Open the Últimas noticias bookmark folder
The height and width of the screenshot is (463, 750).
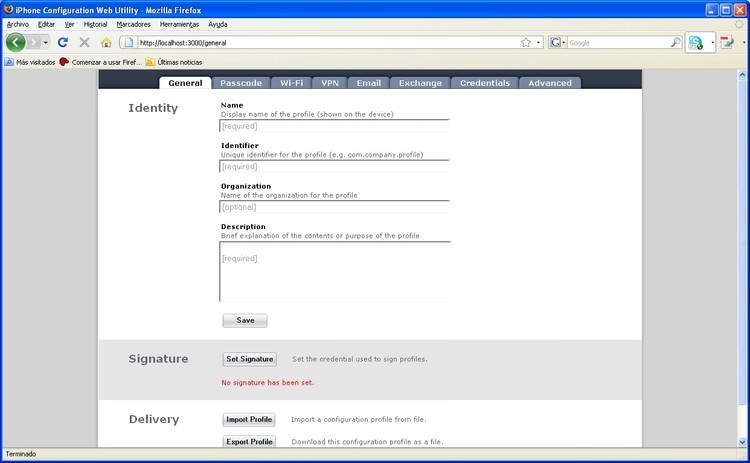point(174,62)
